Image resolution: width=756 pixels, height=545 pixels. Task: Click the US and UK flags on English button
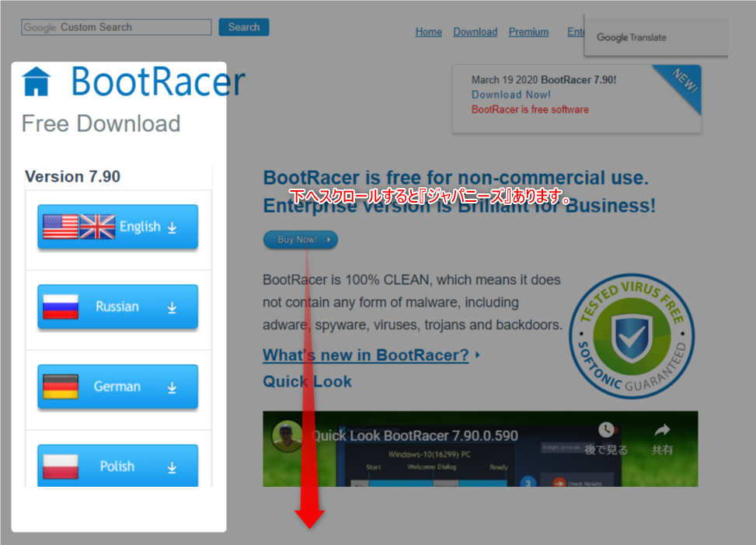tap(79, 227)
